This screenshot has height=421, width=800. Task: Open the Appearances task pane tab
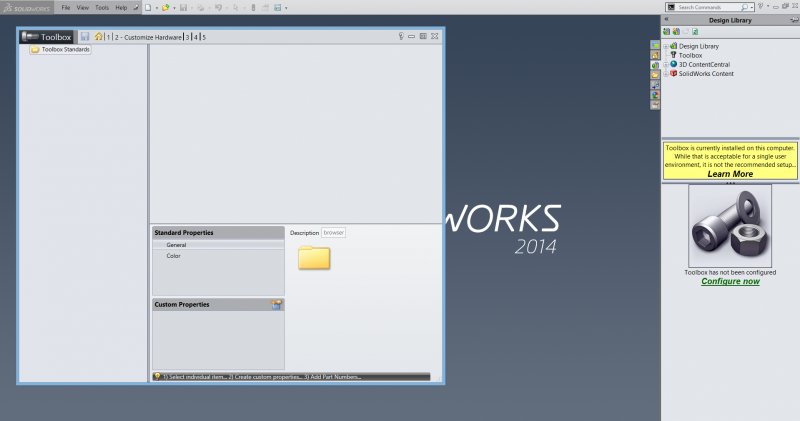pyautogui.click(x=655, y=94)
